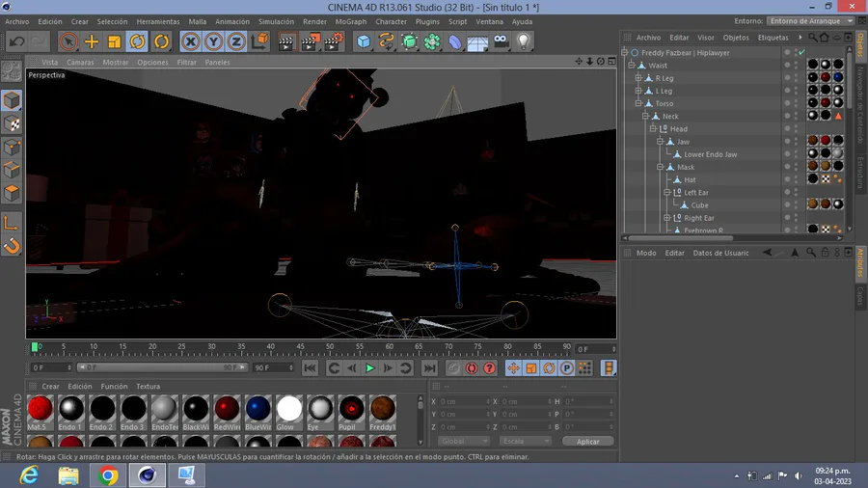Open the Archivo menu in main menu bar
Viewport: 868px width, 488px height.
[17, 21]
